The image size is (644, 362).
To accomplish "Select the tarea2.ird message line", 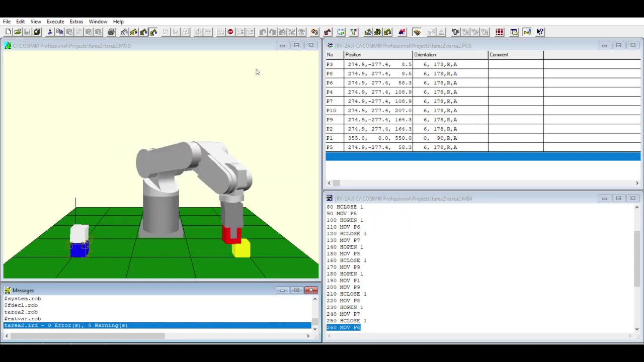I will coord(66,325).
